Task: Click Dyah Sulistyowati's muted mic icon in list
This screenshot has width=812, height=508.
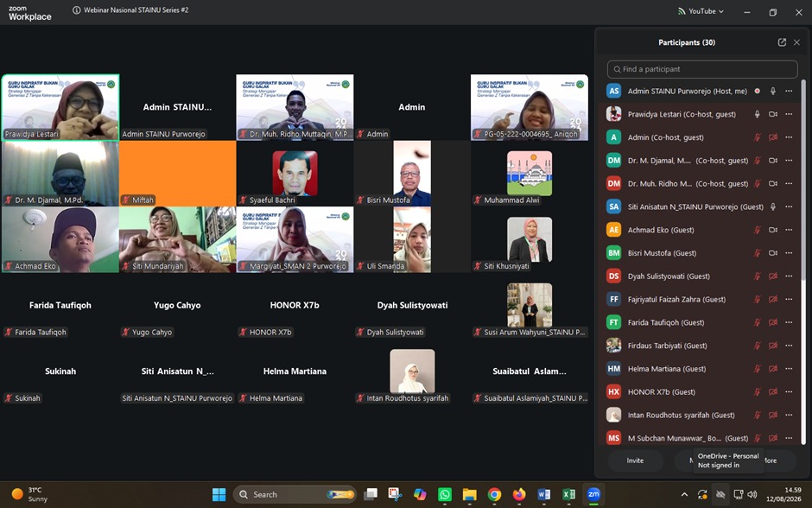Action: coord(757,276)
